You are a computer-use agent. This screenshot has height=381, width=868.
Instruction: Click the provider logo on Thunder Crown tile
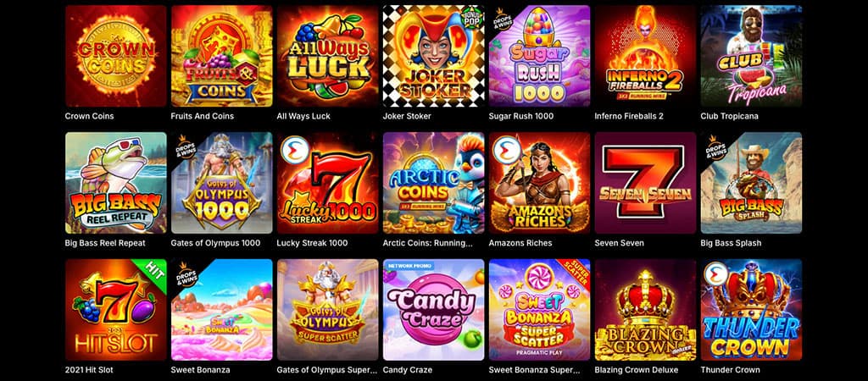click(x=717, y=275)
